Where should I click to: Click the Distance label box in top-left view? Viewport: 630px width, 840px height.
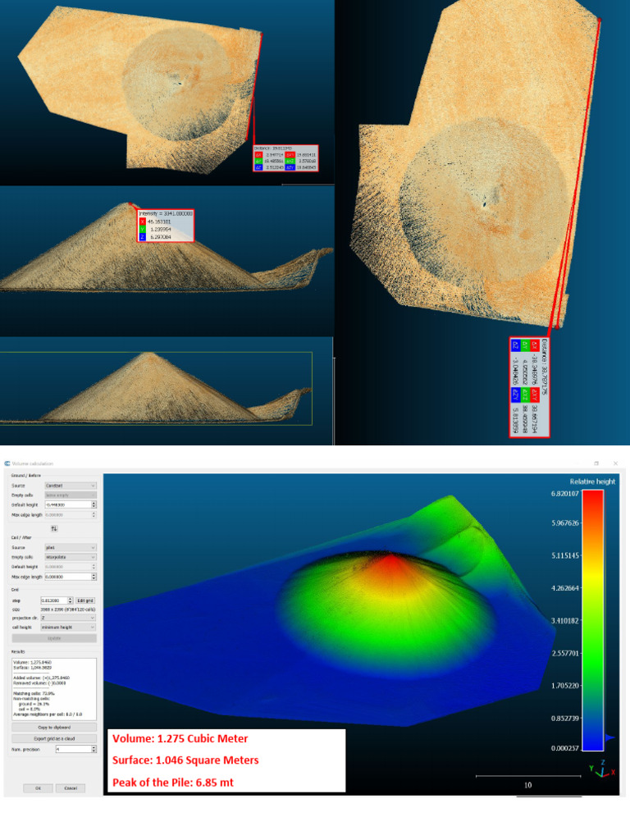286,158
